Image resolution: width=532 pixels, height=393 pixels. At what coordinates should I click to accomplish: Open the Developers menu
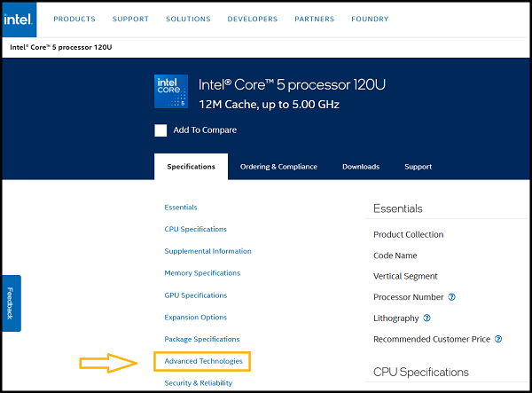252,19
